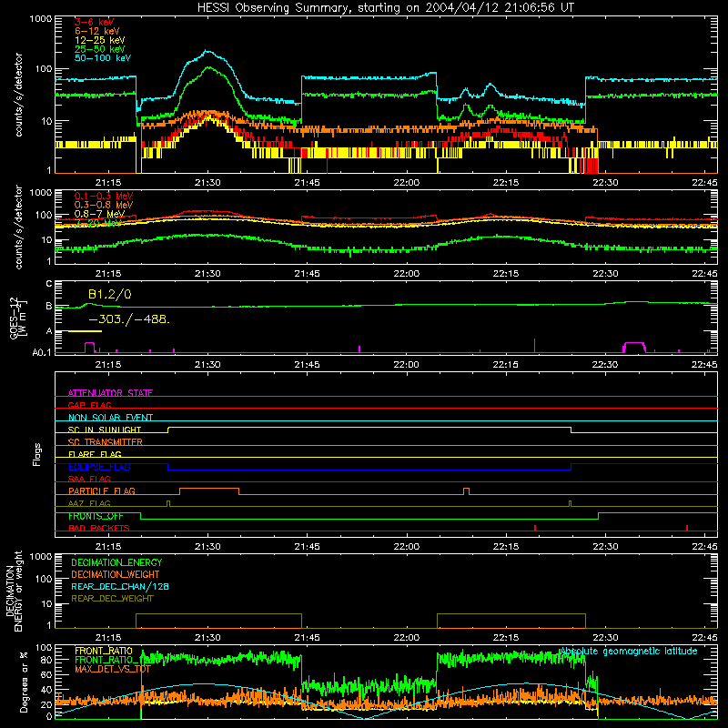Viewport: 728px width, 728px height.
Task: Click the 0.3-0.8 MeV legend label
Action: pos(104,205)
